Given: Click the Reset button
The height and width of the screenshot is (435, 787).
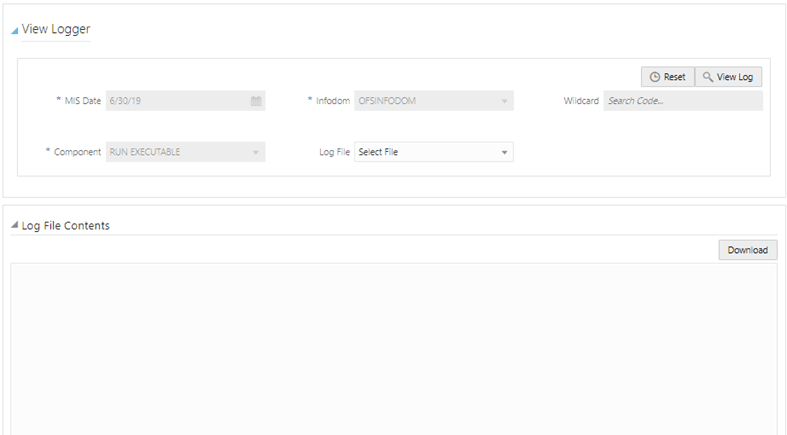Looking at the screenshot, I should pyautogui.click(x=668, y=77).
